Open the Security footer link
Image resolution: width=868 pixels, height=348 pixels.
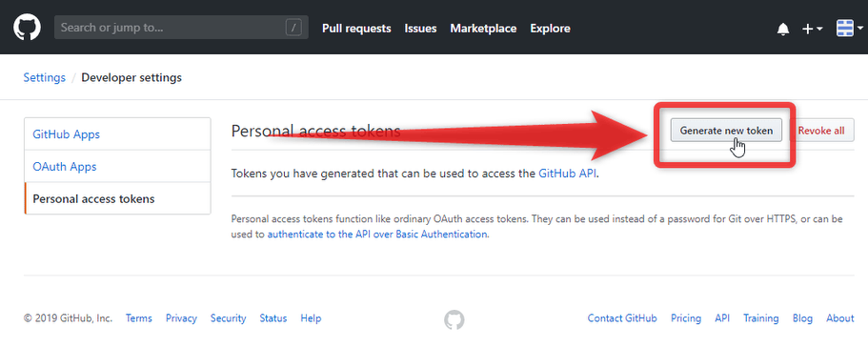[228, 318]
